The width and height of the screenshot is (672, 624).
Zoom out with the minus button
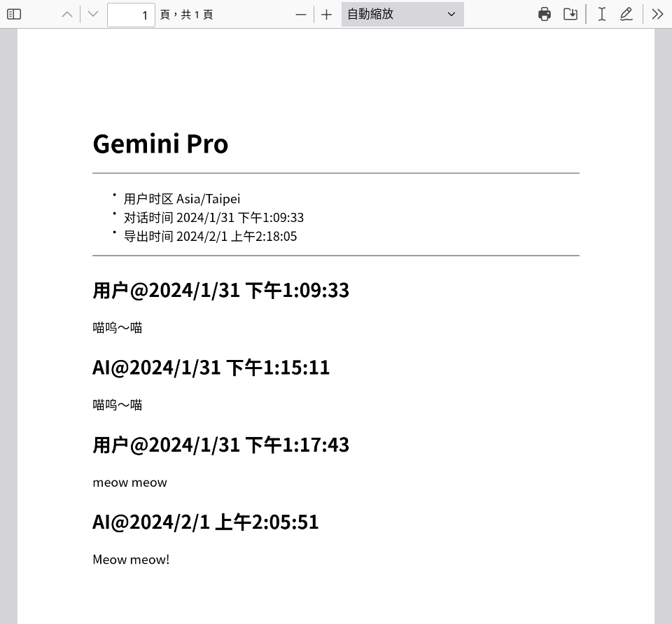click(x=301, y=15)
